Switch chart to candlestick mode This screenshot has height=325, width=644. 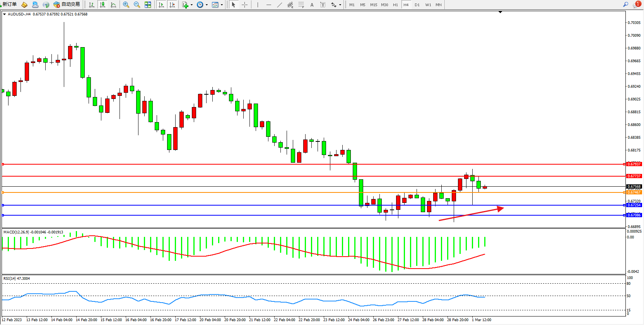[102, 5]
